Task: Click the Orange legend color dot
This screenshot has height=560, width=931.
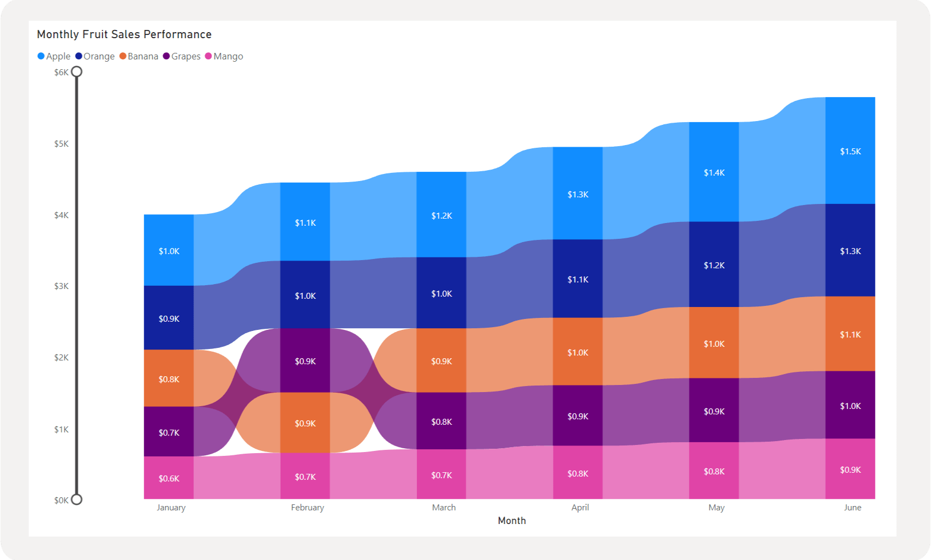Action: coord(79,56)
